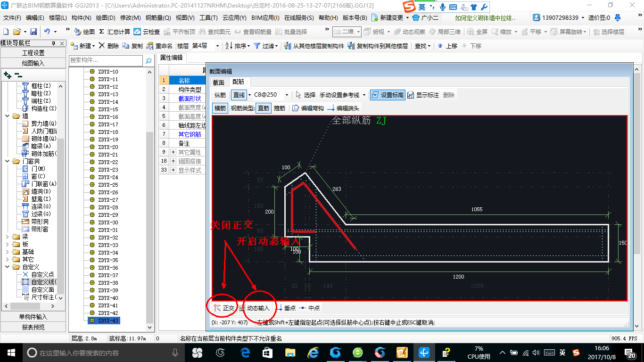Viewport: 644px width, 362px height.
Task: Click 从其他楼层复制构件
Action: point(314,46)
